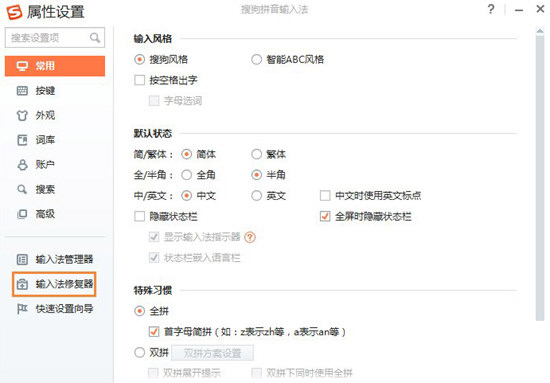Screen dimensions: 550x383
Task: Click the scrollbar up arrow
Action: [x=540, y=31]
